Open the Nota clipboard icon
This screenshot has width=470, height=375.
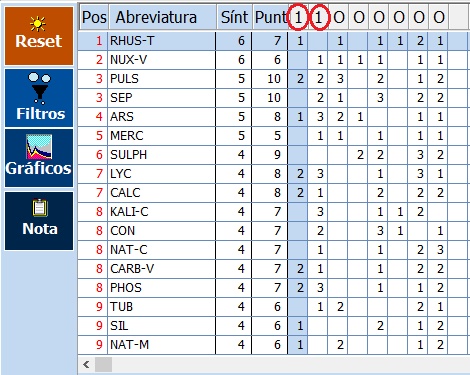[x=39, y=221]
